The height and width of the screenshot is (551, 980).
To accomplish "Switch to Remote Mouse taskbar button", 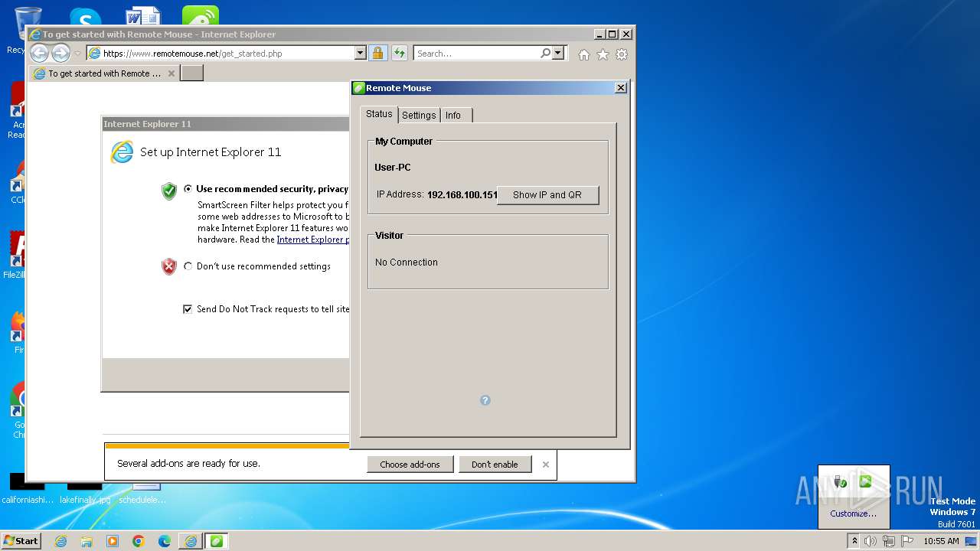I will pos(217,541).
